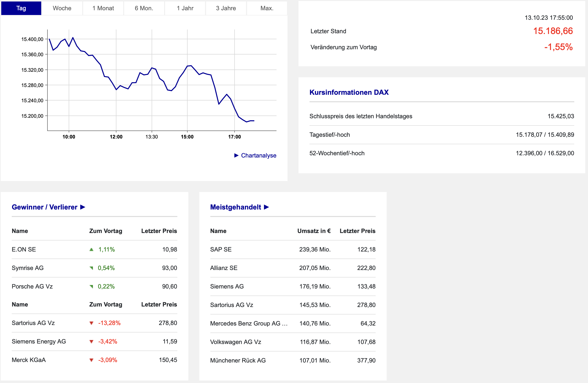588x383 pixels.
Task: Switch chart to the Woche tab
Action: coord(62,8)
